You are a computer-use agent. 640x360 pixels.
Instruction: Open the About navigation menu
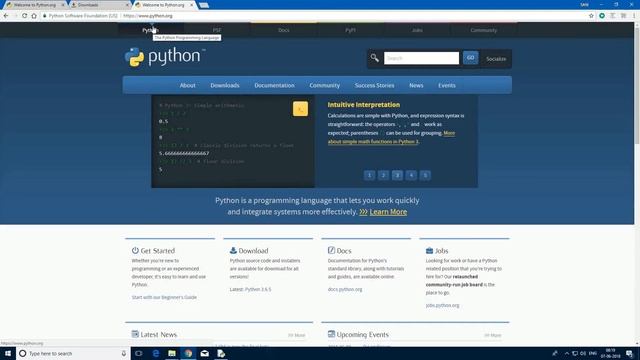click(187, 85)
